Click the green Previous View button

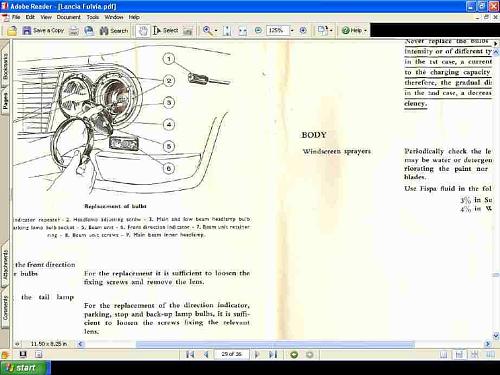(x=294, y=354)
